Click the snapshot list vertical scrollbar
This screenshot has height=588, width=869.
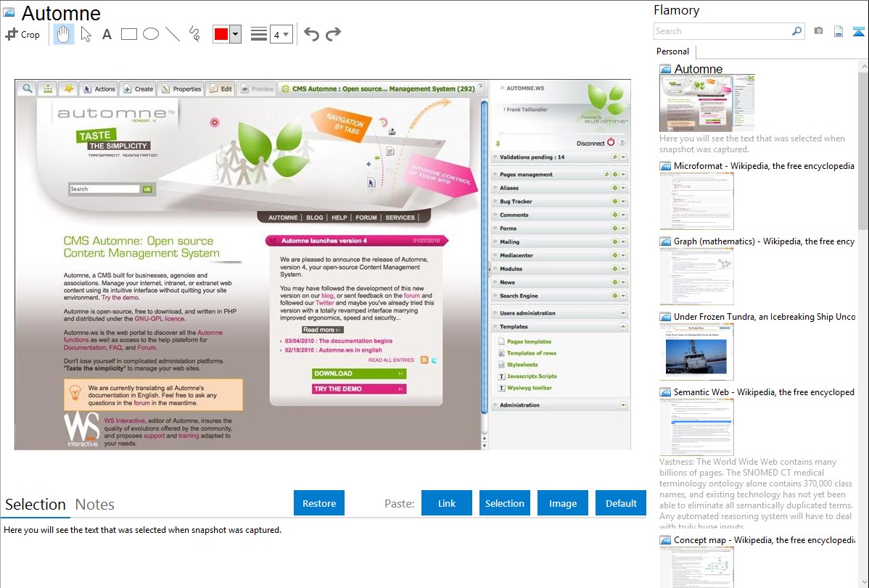[863, 149]
